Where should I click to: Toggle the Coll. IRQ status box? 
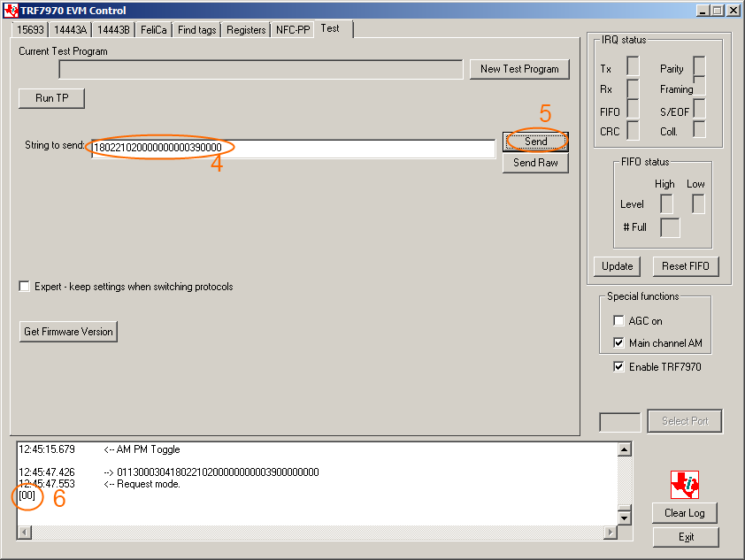pyautogui.click(x=699, y=129)
